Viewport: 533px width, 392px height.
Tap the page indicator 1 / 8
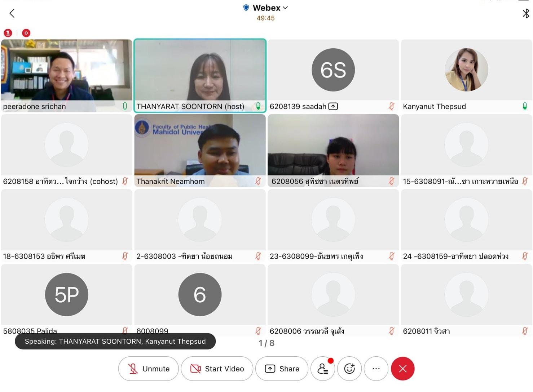266,343
